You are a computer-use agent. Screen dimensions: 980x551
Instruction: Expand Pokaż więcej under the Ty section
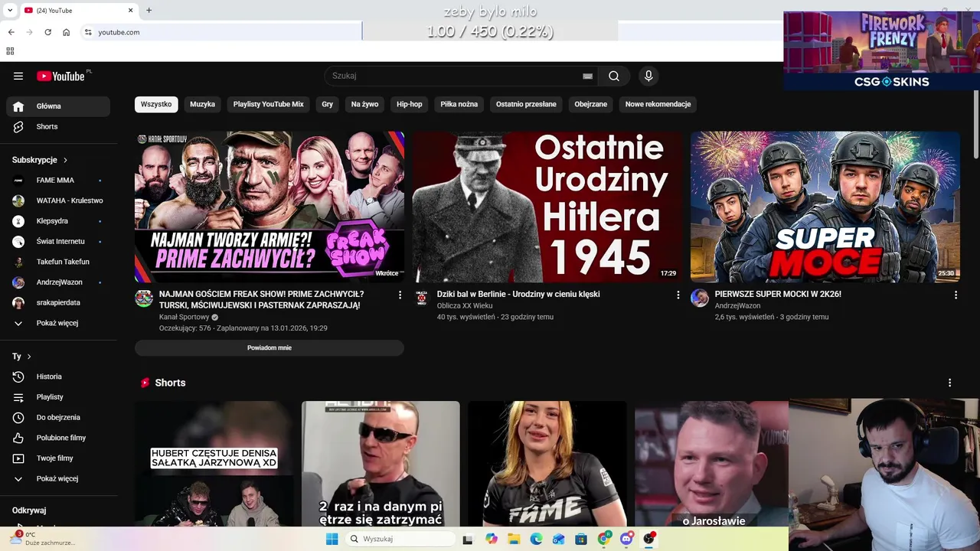point(58,478)
